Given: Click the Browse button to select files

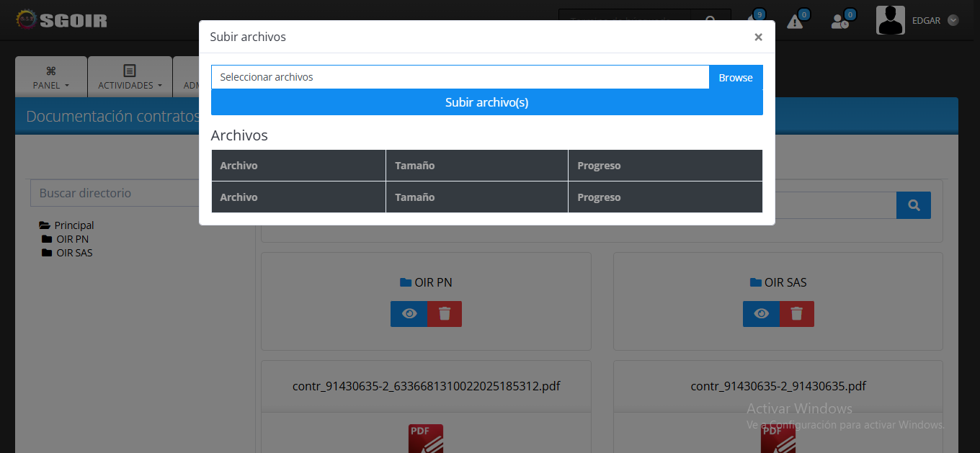Looking at the screenshot, I should 735,78.
